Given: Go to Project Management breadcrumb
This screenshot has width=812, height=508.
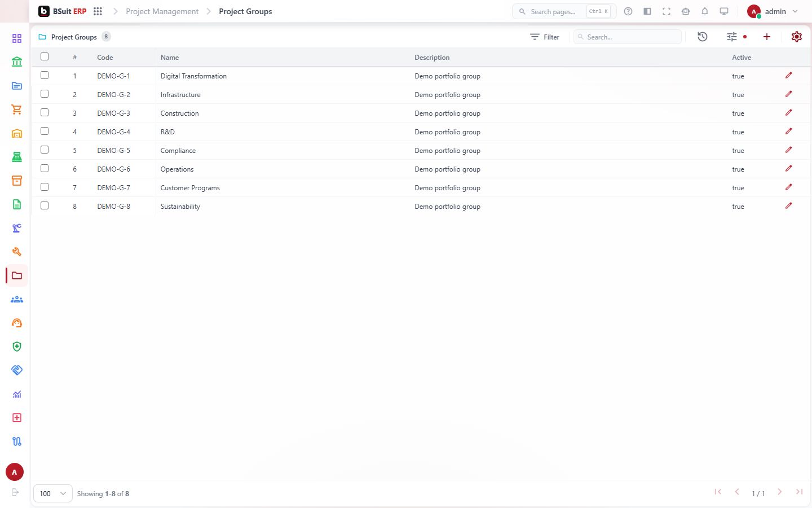Looking at the screenshot, I should click(x=162, y=11).
